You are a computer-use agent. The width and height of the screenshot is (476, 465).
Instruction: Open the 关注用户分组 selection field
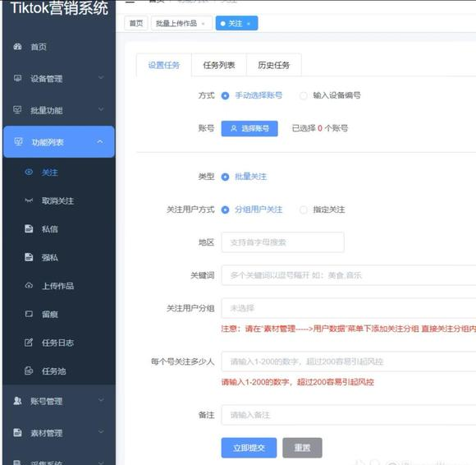(349, 308)
